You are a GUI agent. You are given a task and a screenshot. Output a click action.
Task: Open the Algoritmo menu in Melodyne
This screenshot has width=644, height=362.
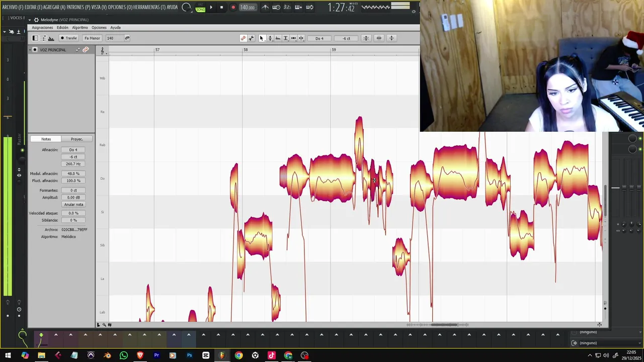pos(80,28)
